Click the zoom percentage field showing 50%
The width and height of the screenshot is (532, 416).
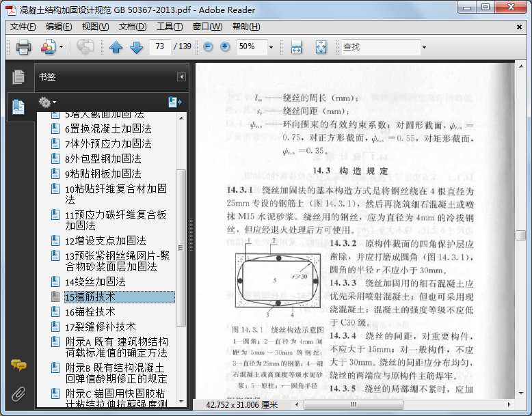pyautogui.click(x=252, y=46)
